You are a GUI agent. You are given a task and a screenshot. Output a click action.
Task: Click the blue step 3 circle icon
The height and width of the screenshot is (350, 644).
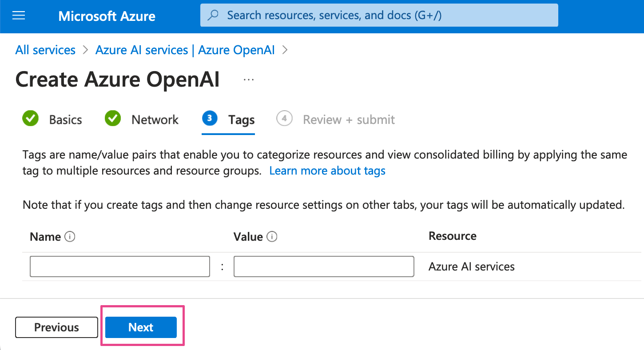[210, 119]
